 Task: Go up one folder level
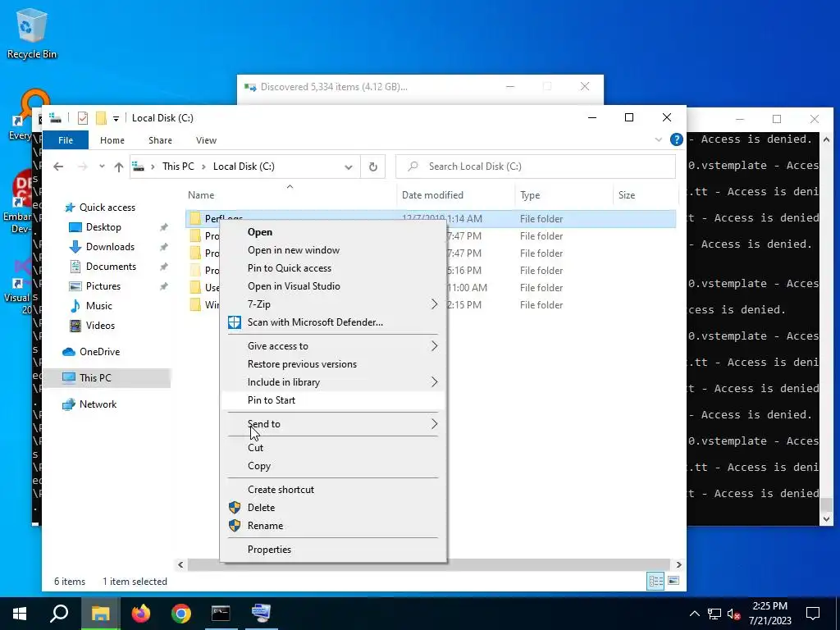click(x=119, y=167)
